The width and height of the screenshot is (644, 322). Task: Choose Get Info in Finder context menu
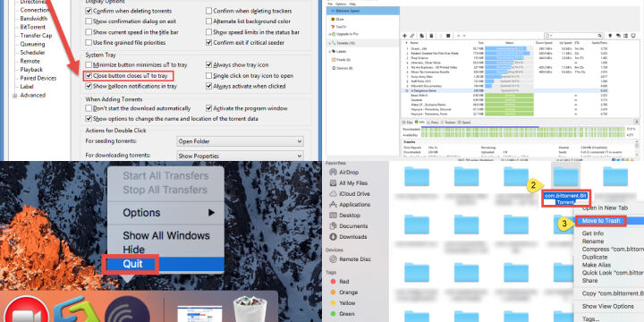593,233
